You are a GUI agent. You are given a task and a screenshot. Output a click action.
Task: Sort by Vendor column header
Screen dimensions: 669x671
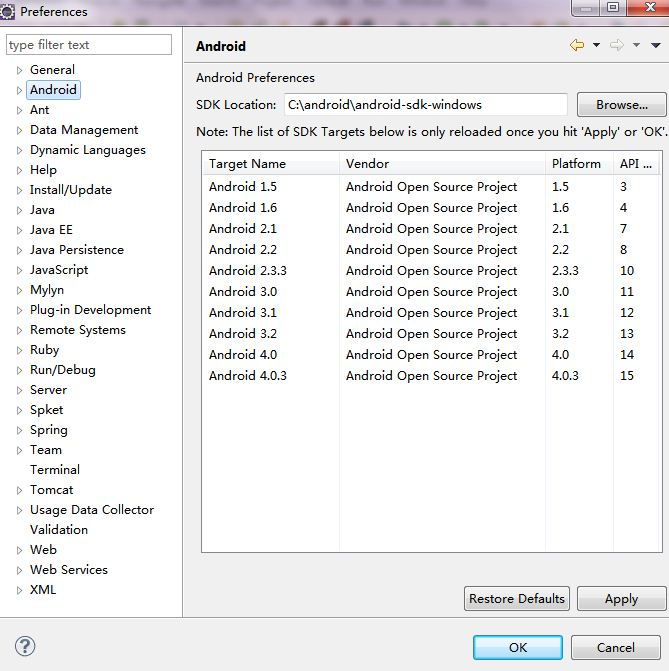[443, 163]
